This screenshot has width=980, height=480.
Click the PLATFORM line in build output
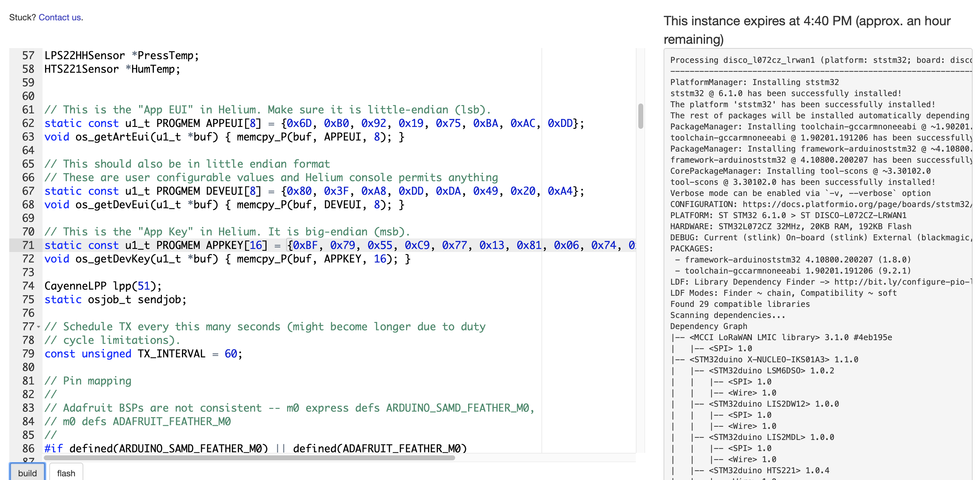click(x=788, y=215)
